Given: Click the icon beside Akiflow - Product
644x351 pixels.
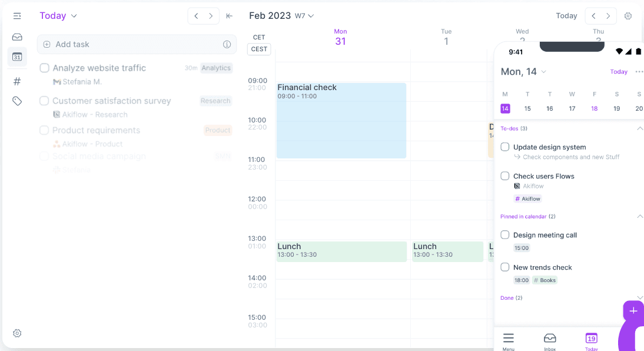Looking at the screenshot, I should click(57, 144).
